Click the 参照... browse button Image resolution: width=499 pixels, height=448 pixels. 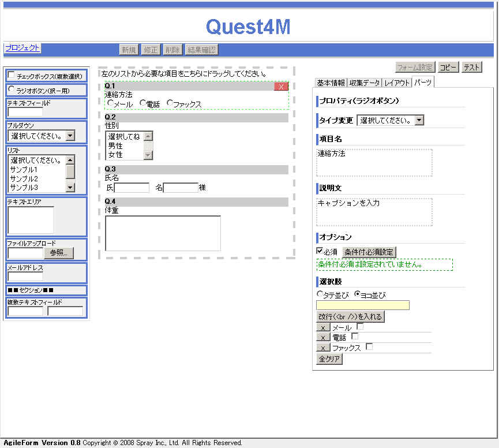59,252
